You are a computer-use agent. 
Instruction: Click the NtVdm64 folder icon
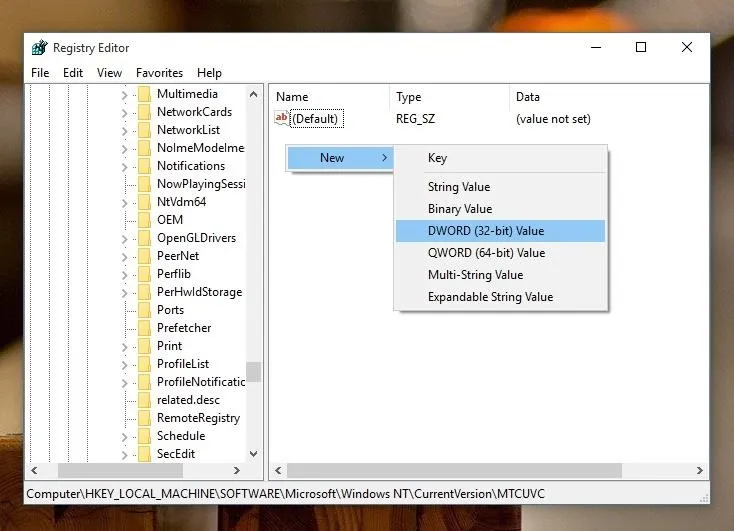point(145,202)
